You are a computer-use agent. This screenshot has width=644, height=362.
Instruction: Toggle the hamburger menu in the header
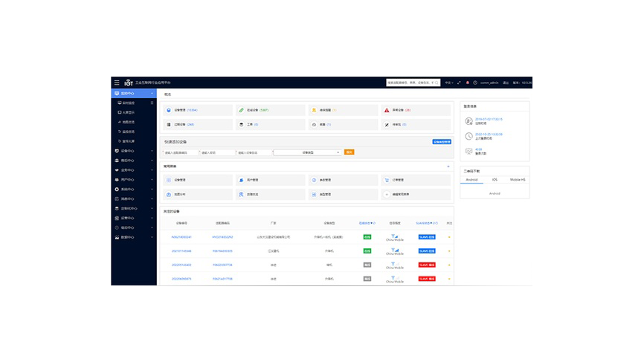117,83
